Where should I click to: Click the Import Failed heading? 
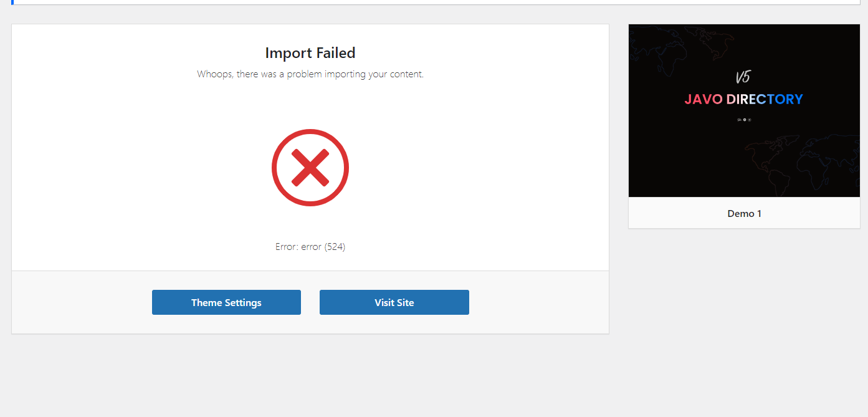tap(310, 53)
